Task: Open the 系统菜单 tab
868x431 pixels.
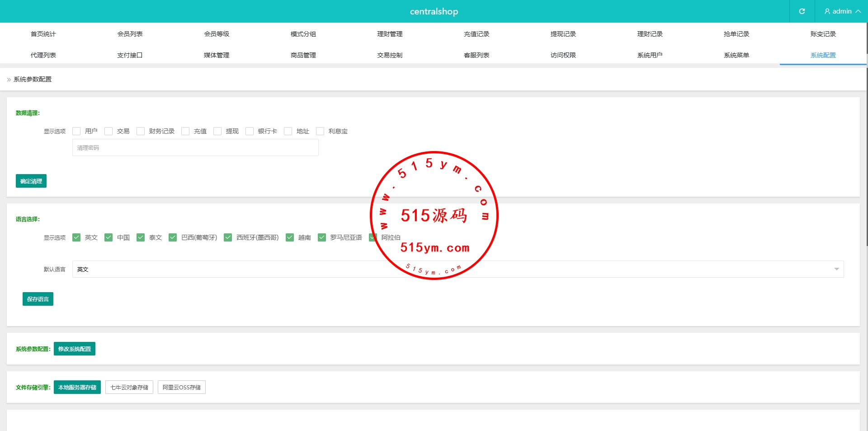Action: 736,55
